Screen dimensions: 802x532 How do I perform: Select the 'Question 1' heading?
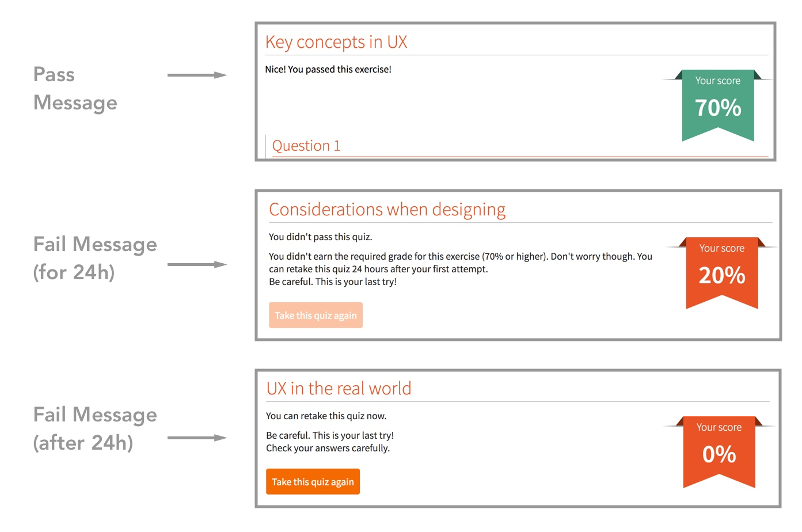pyautogui.click(x=306, y=146)
